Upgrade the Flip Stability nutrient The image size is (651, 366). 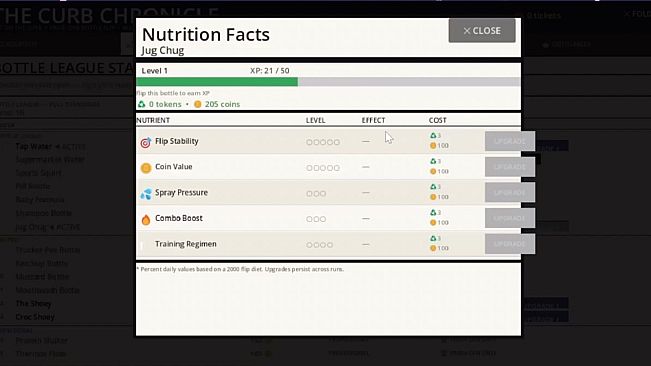click(x=509, y=142)
